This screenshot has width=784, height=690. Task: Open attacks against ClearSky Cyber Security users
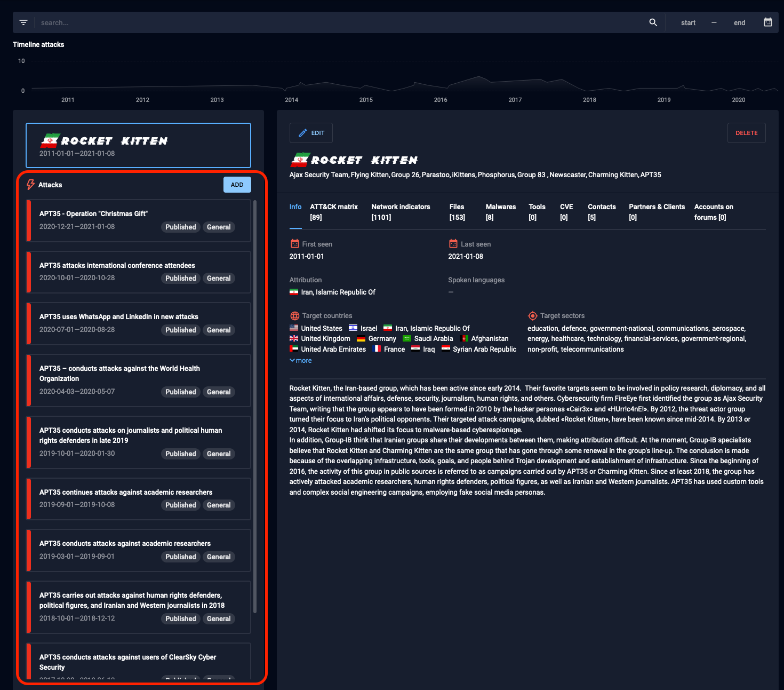point(139,662)
